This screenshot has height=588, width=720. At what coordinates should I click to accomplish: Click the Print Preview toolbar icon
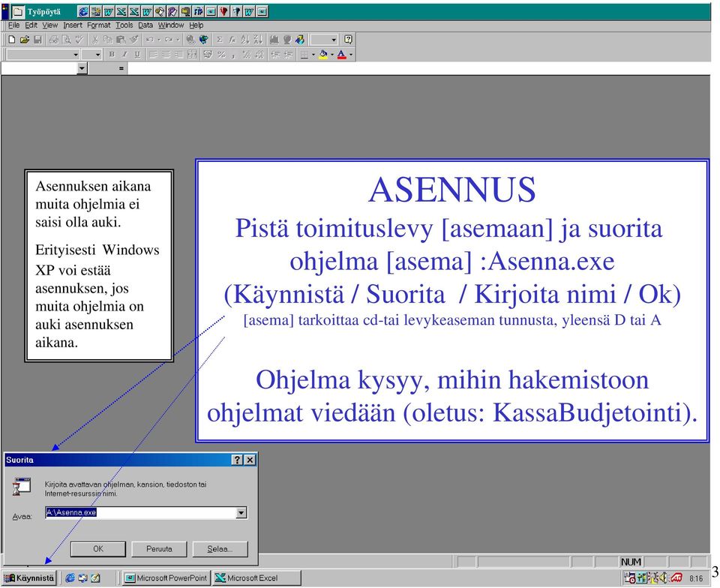(67, 40)
